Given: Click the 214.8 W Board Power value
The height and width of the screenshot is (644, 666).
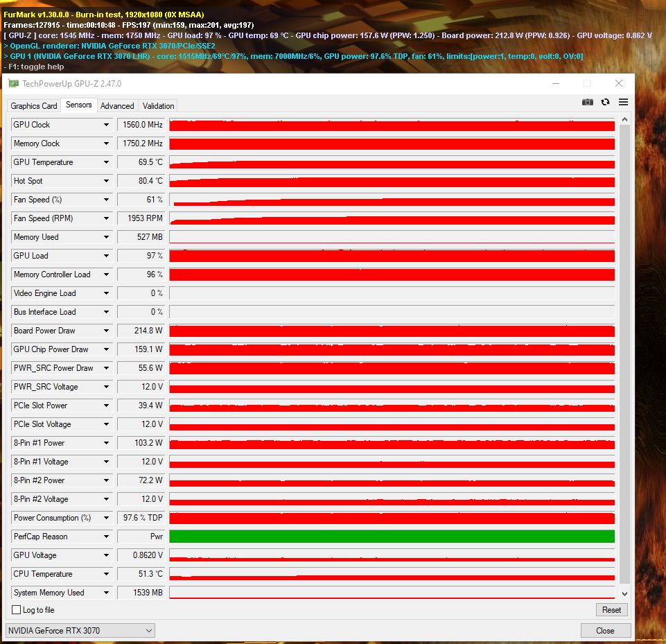Looking at the screenshot, I should click(x=142, y=331).
